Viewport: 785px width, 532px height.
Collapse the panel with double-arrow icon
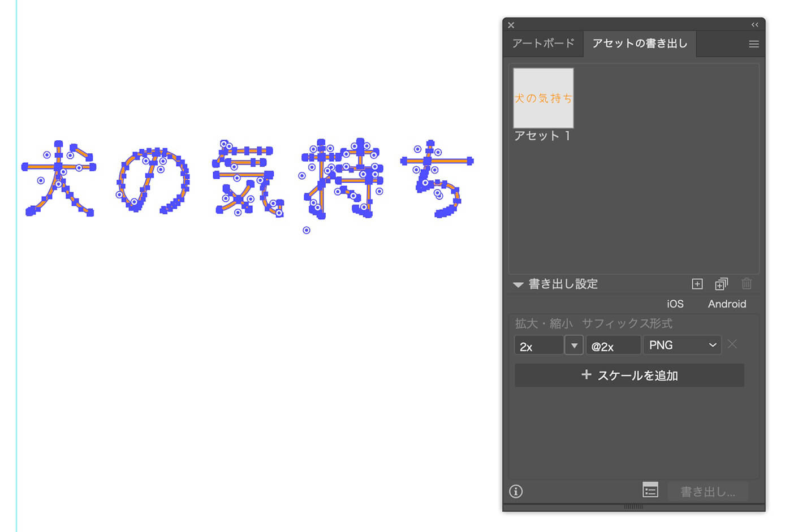pyautogui.click(x=754, y=25)
